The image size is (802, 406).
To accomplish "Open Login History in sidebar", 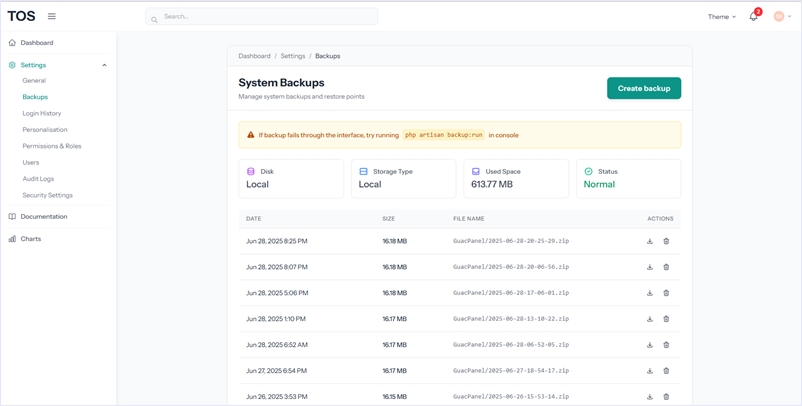I will (42, 113).
